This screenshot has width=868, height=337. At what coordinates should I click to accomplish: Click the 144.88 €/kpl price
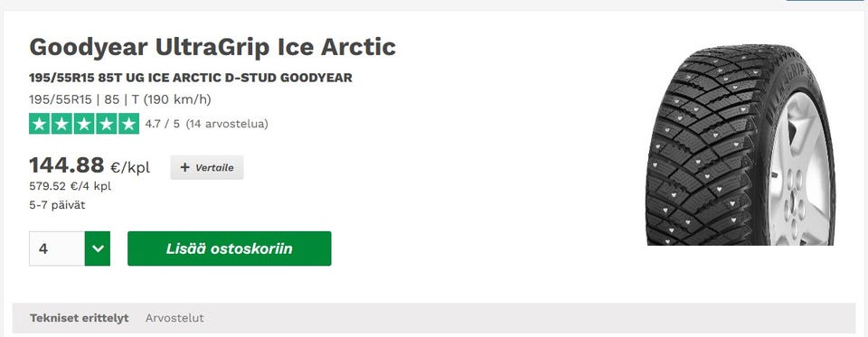[x=90, y=165]
